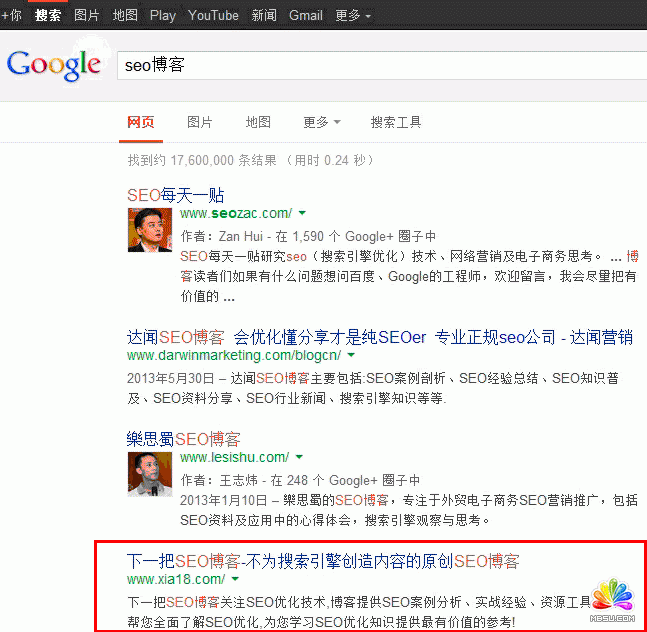
Task: Open the 王志炜 author link
Action: click(x=238, y=481)
